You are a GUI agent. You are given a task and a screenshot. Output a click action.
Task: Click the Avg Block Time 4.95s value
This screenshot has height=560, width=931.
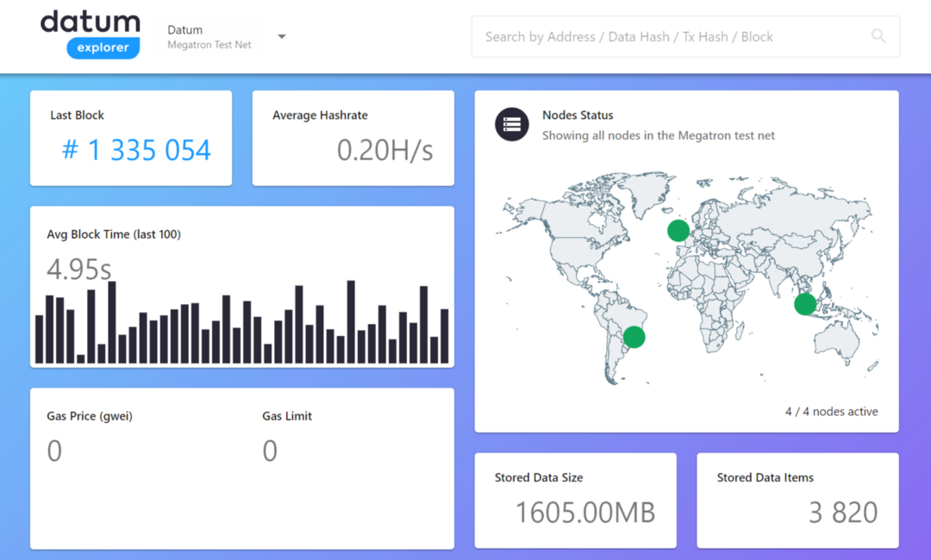pos(79,269)
